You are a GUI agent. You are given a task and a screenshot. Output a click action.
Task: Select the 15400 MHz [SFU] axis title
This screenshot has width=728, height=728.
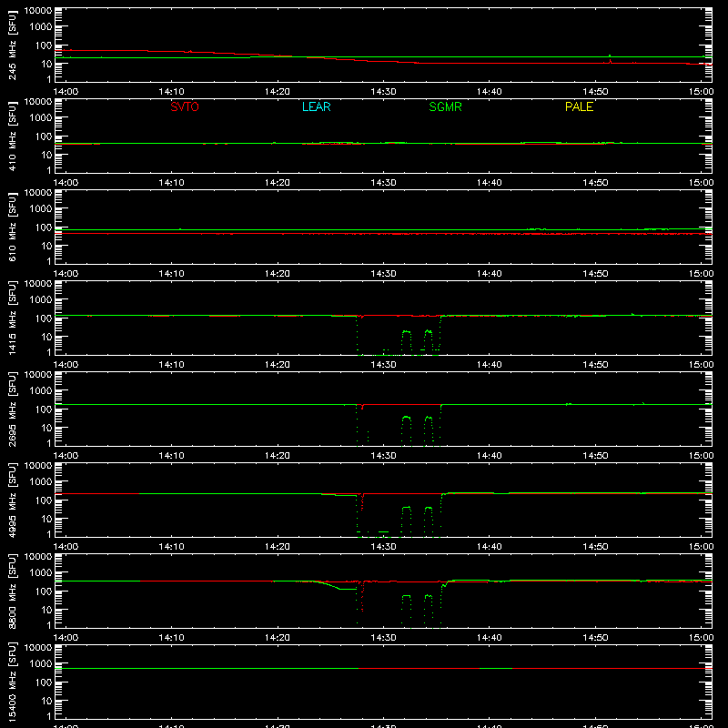point(12,682)
